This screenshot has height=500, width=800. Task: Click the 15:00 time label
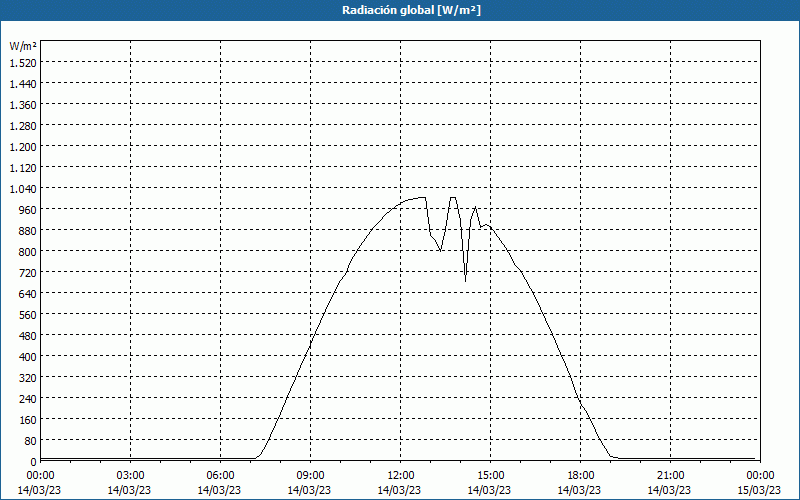[x=490, y=476]
